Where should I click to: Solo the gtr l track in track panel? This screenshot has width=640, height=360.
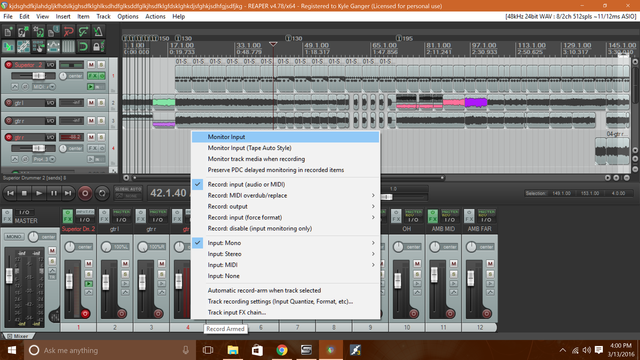(x=101, y=102)
